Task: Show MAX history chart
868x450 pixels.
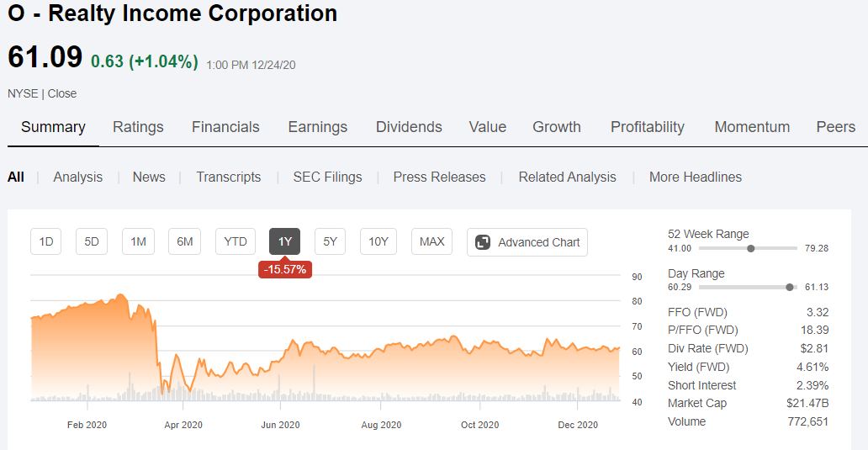Action: tap(431, 242)
